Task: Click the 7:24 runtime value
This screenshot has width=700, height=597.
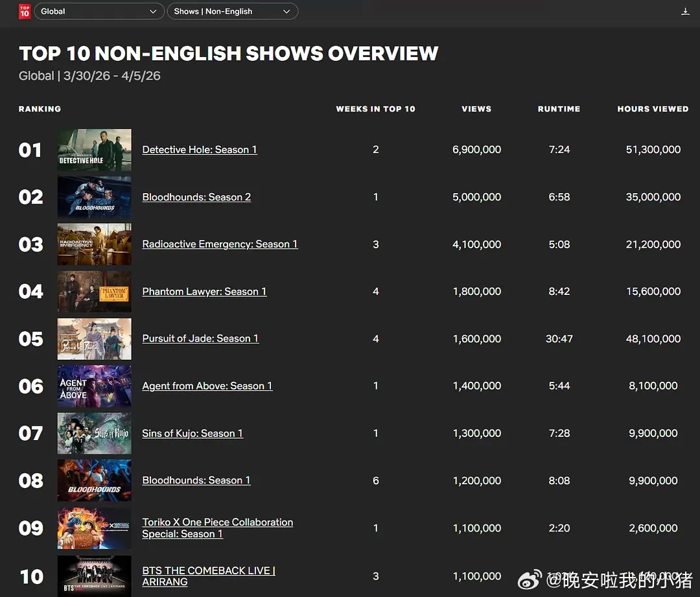Action: tap(559, 150)
